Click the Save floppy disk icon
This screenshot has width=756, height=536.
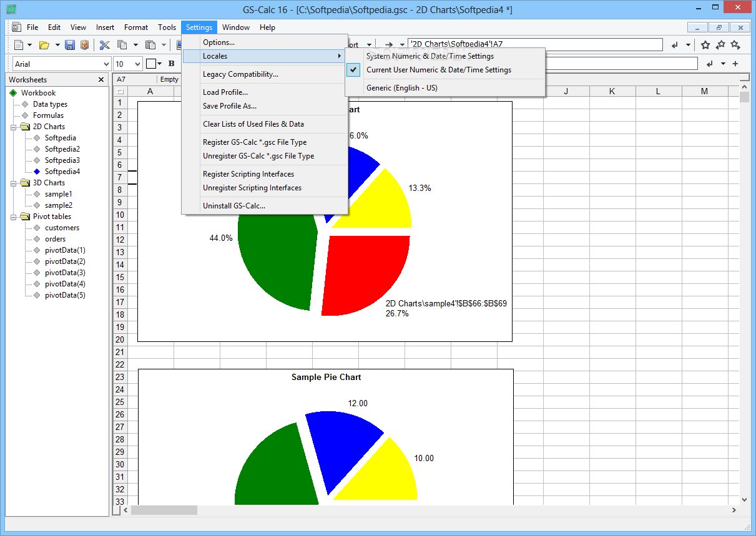point(70,45)
